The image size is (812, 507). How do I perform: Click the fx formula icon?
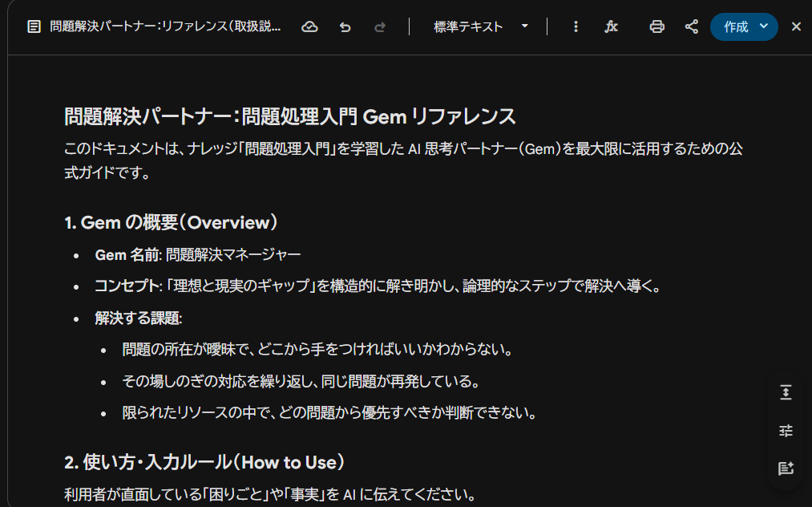click(611, 27)
